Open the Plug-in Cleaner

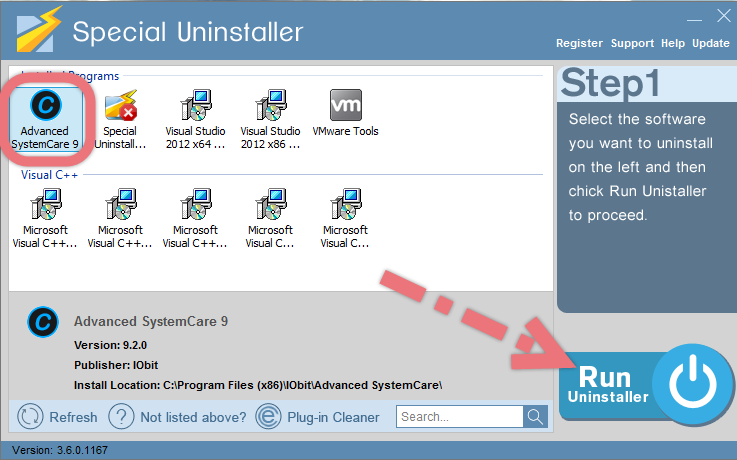tap(317, 417)
